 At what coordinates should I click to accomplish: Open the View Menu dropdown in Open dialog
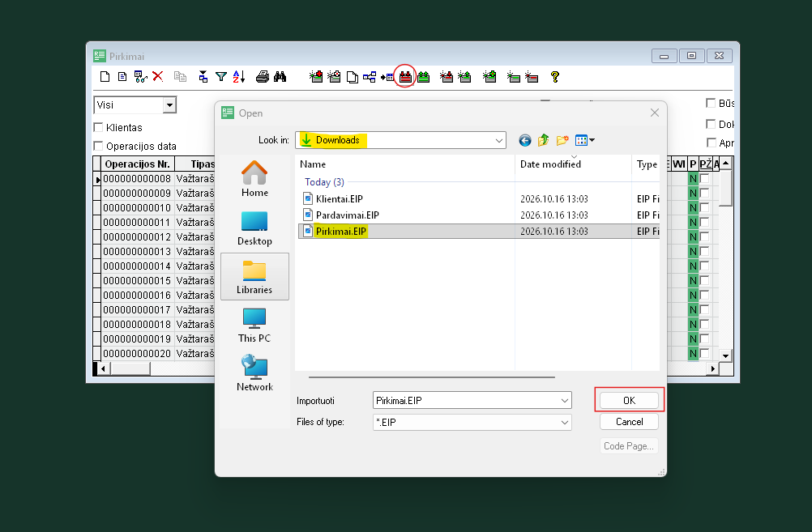pos(585,140)
